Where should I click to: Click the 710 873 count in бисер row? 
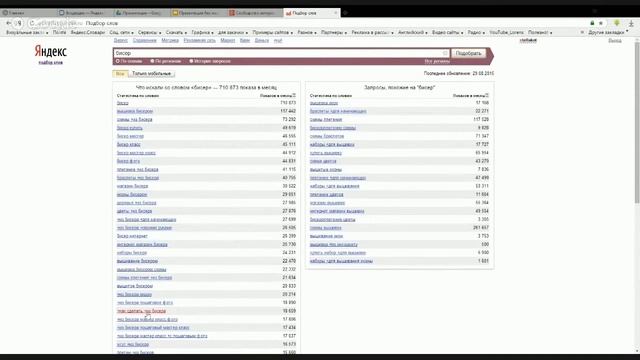288,103
